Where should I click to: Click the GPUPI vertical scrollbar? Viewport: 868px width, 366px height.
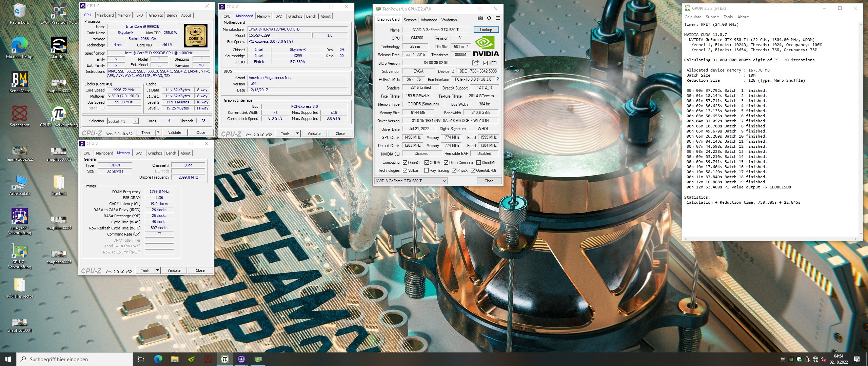(861, 129)
